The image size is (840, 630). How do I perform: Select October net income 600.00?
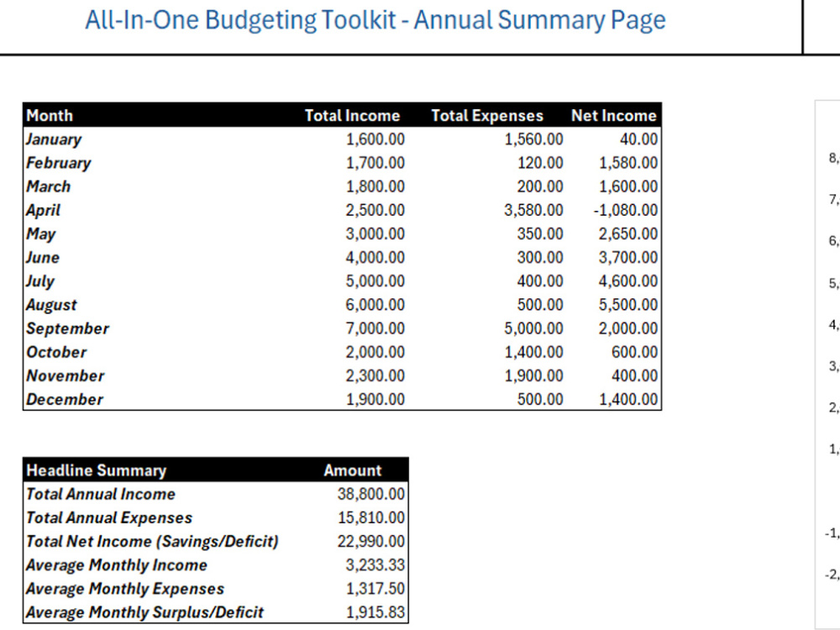[x=634, y=352]
